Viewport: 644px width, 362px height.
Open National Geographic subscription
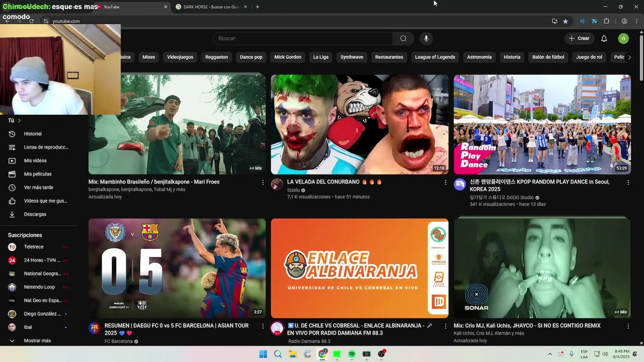pos(39,274)
